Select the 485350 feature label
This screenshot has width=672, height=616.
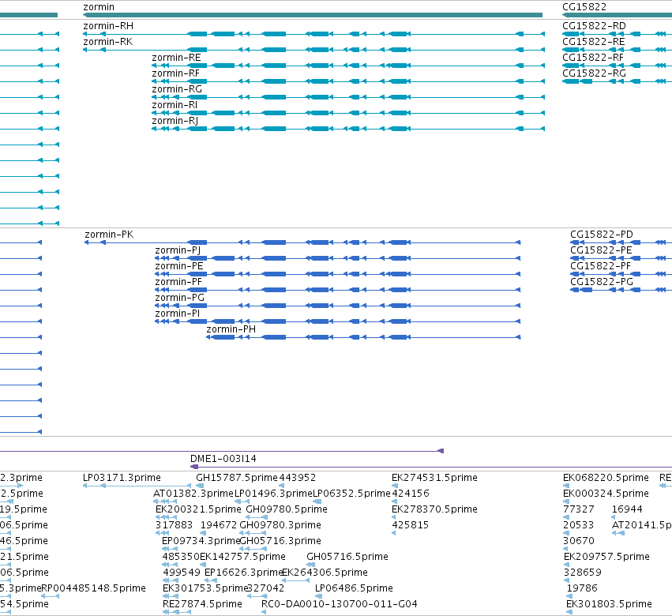tap(181, 557)
